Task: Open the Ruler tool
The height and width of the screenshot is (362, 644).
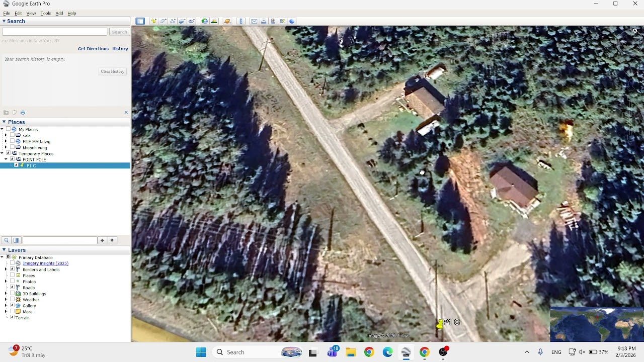Action: pyautogui.click(x=241, y=21)
